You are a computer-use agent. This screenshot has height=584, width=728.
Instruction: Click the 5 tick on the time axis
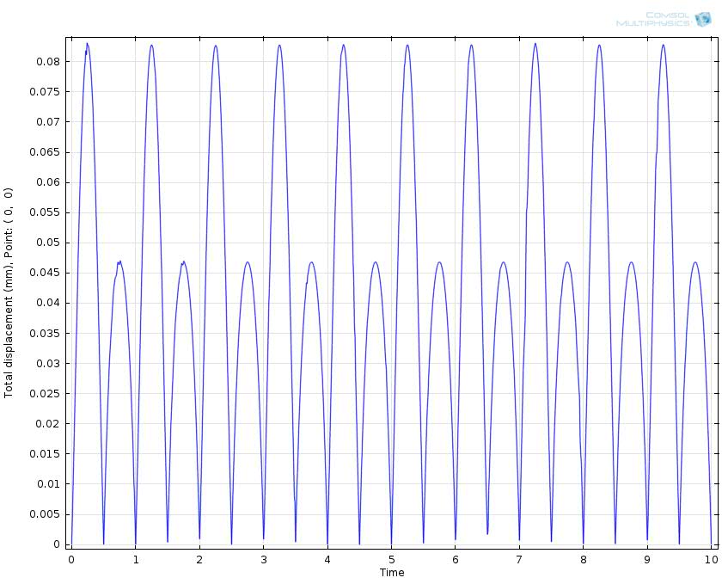tap(391, 560)
